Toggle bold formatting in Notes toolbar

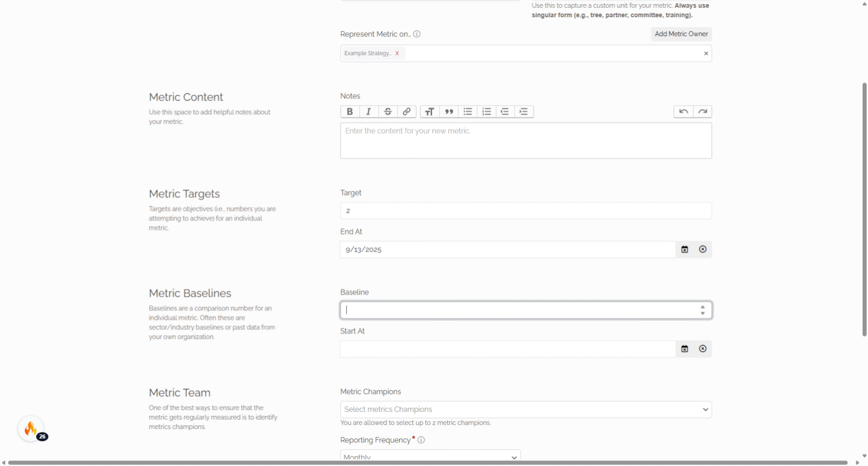(x=350, y=112)
